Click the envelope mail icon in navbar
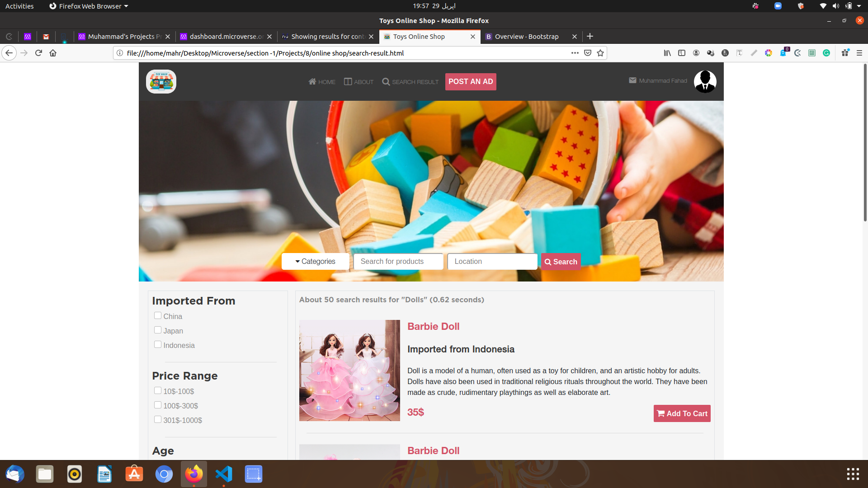 [632, 80]
